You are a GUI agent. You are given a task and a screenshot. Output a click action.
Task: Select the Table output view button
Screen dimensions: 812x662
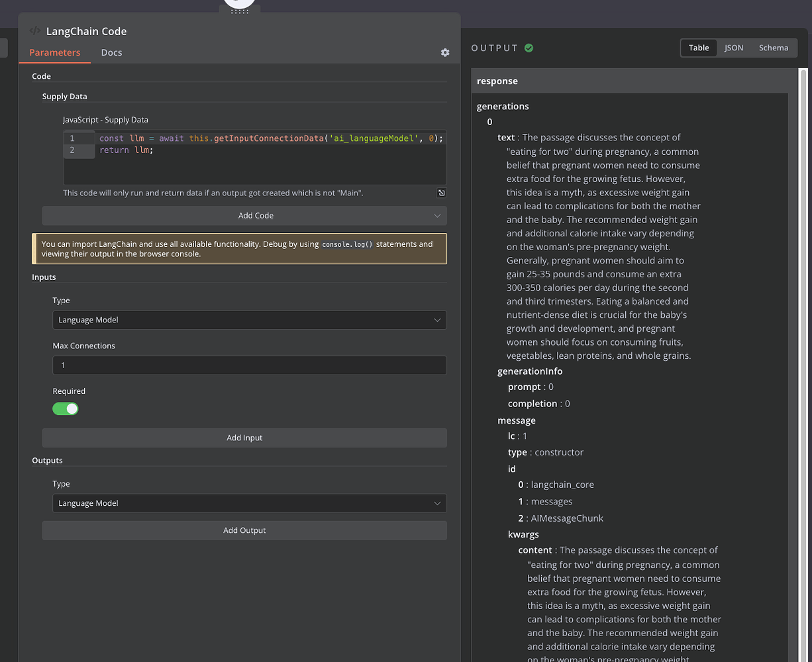click(699, 48)
